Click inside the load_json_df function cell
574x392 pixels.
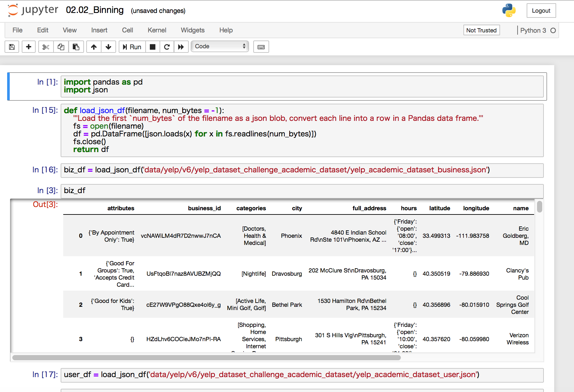[302, 130]
